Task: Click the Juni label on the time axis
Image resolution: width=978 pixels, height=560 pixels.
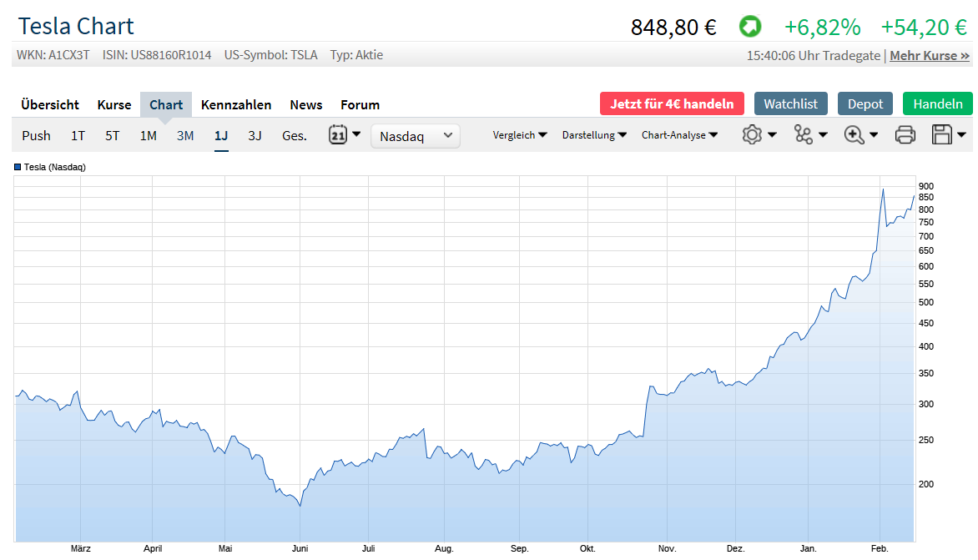Action: tap(300, 549)
